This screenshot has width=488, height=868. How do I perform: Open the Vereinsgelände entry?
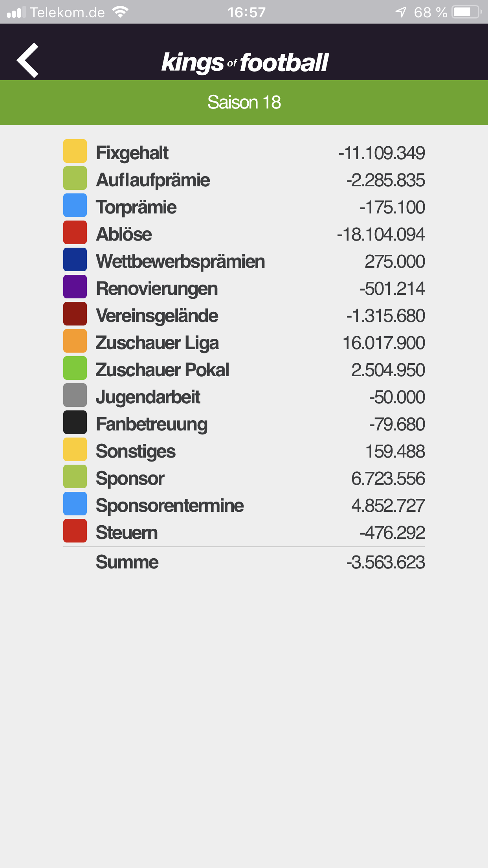pyautogui.click(x=244, y=316)
